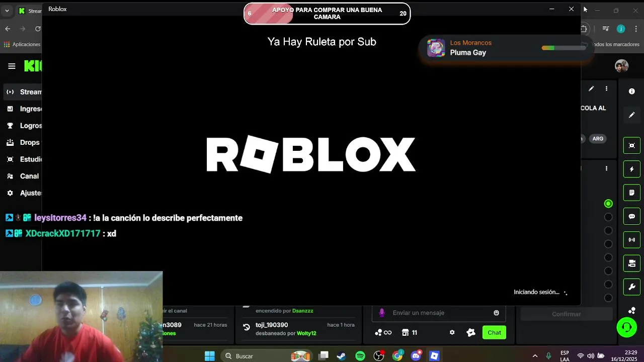The width and height of the screenshot is (644, 362).
Task: Switch to the Kick Stream browser tab
Action: [29, 11]
